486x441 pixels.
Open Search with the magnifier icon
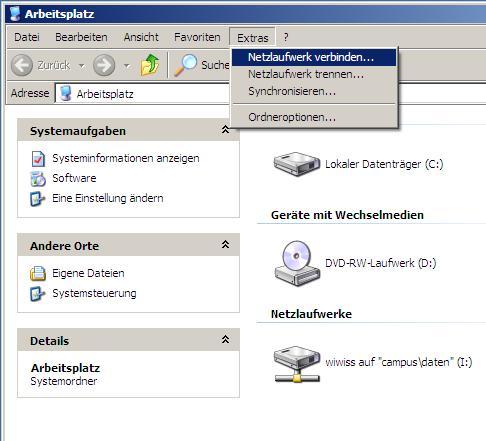(186, 65)
